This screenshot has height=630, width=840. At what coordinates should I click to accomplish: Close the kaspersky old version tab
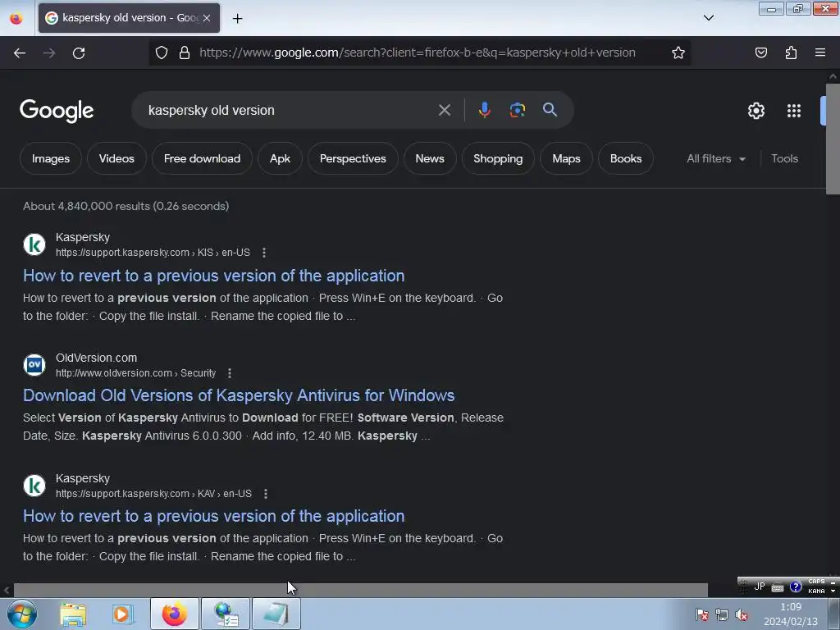click(x=207, y=18)
